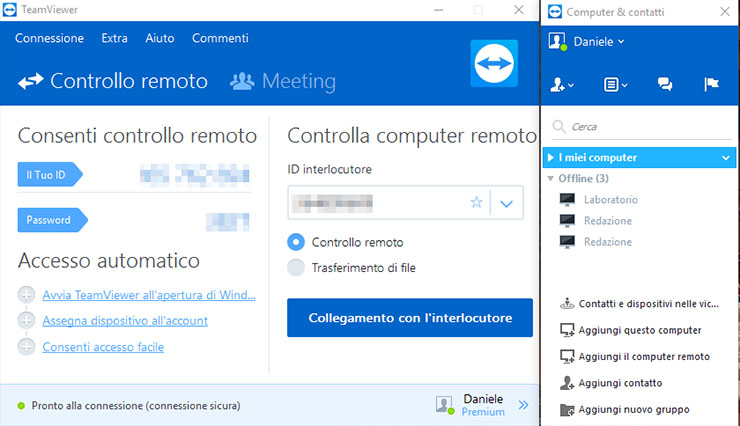Open Assegna dispositivo all'account link
This screenshot has height=426, width=740.
click(x=124, y=321)
